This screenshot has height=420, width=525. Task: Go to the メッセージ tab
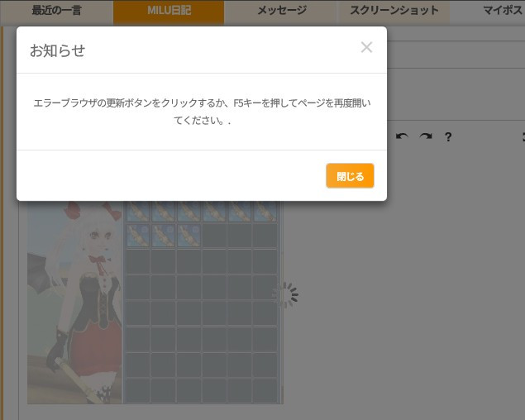pos(281,11)
